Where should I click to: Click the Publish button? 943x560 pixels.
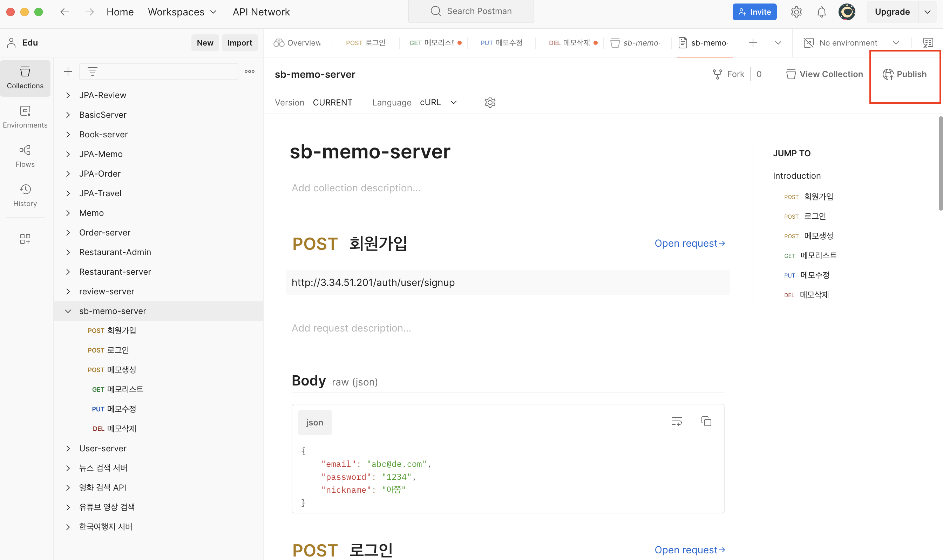click(904, 74)
